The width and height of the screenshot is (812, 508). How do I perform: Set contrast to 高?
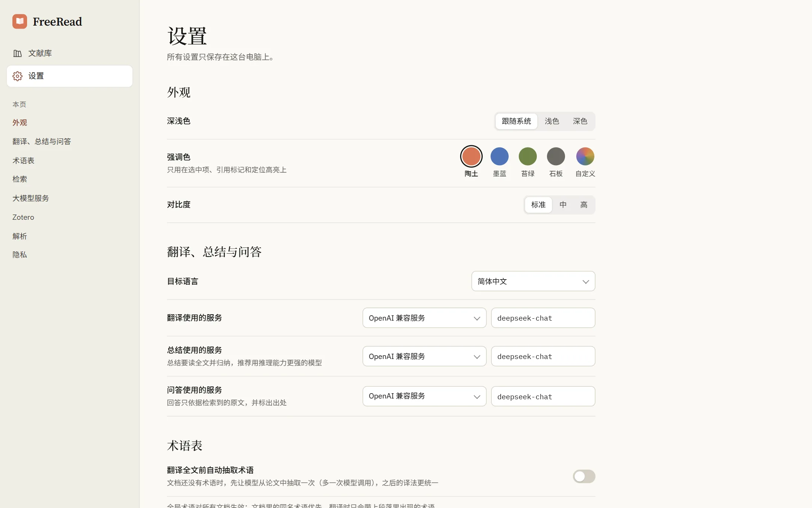pos(583,205)
